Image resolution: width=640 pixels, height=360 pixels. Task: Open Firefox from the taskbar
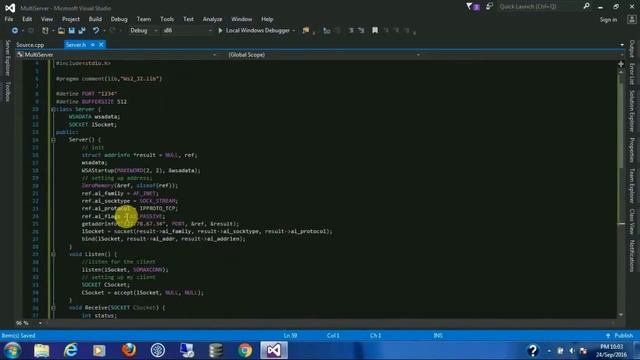pyautogui.click(x=129, y=350)
